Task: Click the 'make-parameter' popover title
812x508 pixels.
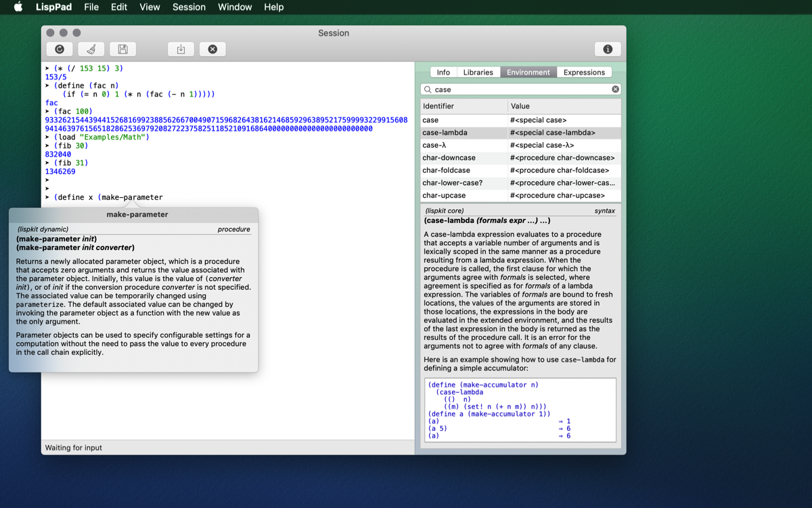Action: (x=137, y=214)
